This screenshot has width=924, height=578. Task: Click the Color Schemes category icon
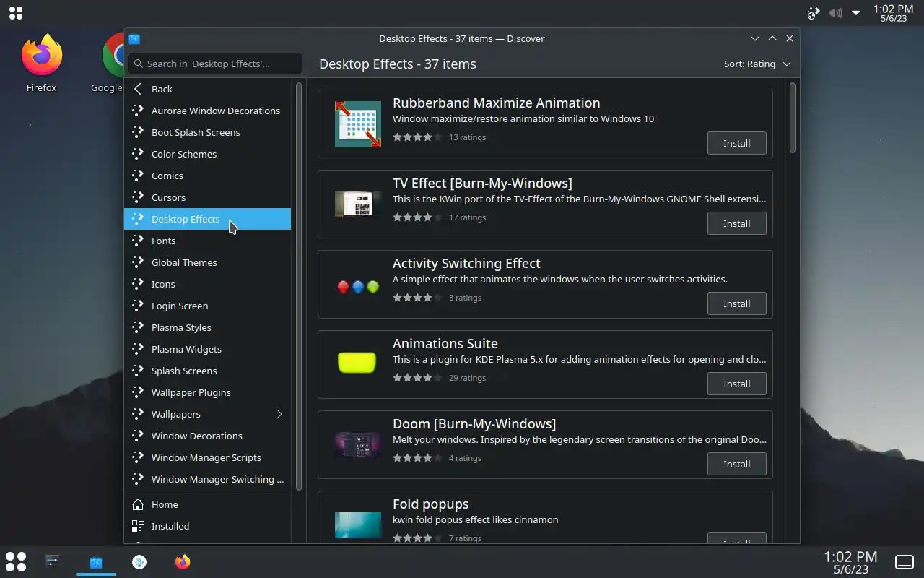138,154
